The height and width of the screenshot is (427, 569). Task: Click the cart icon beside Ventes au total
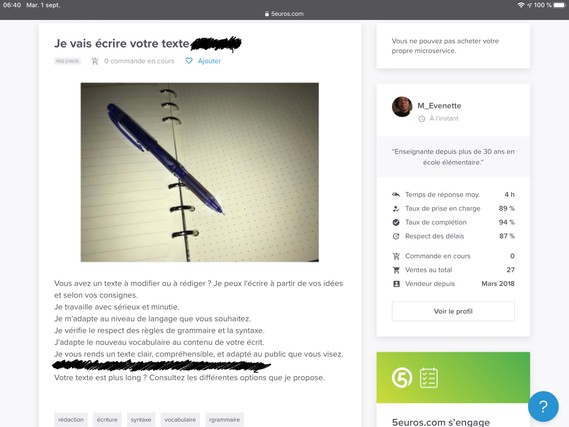coord(396,270)
